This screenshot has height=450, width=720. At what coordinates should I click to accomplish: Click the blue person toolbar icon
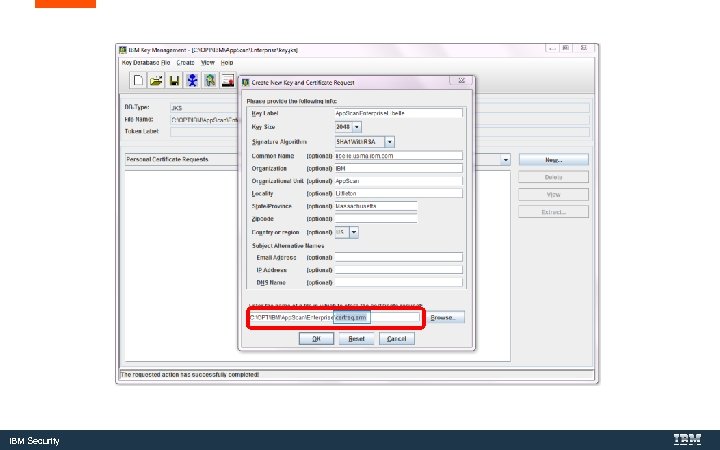tap(192, 80)
